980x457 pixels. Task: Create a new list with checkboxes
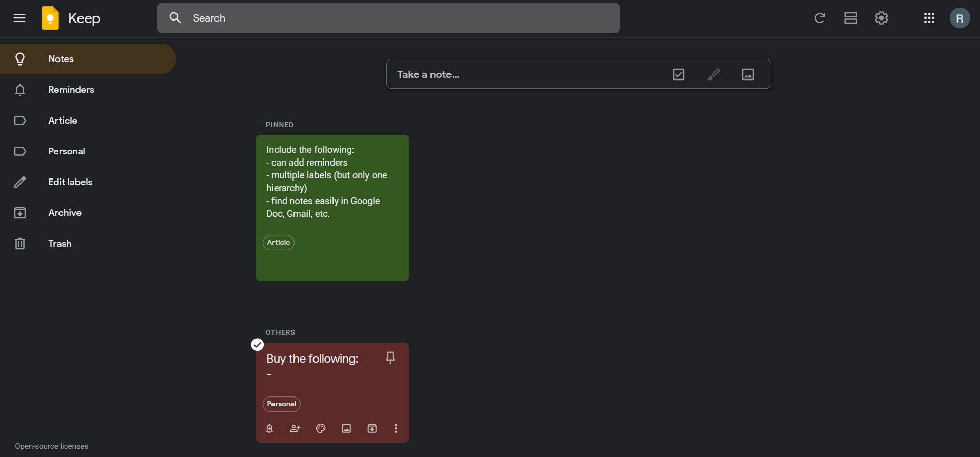tap(678, 74)
